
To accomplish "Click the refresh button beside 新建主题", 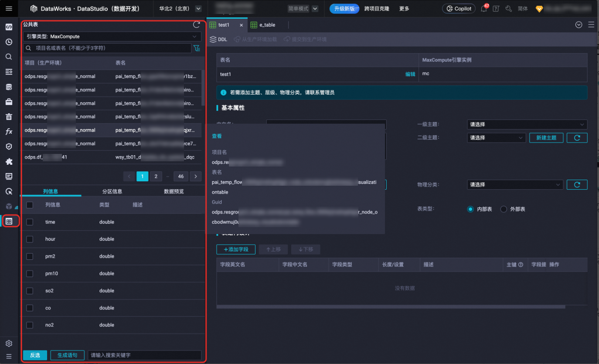I will click(577, 138).
